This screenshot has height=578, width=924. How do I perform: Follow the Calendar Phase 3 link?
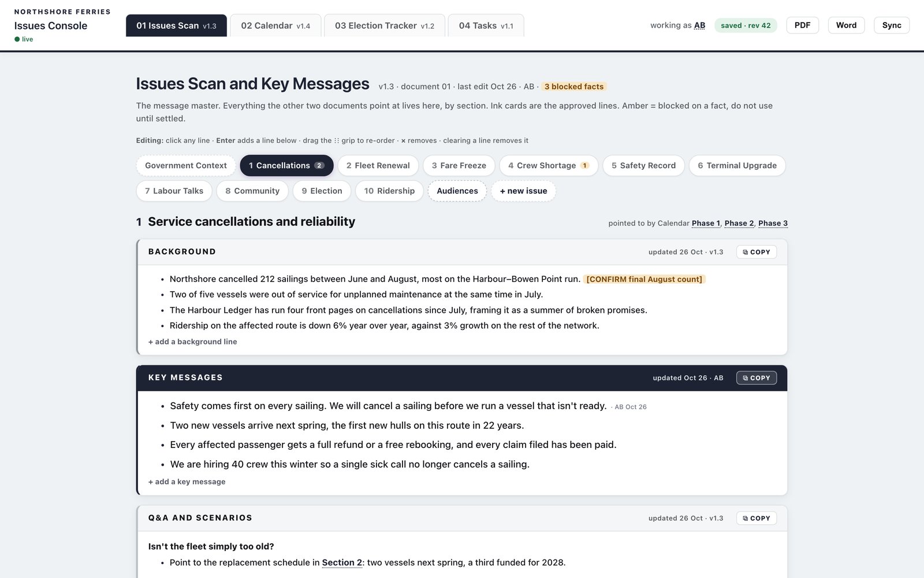point(773,223)
